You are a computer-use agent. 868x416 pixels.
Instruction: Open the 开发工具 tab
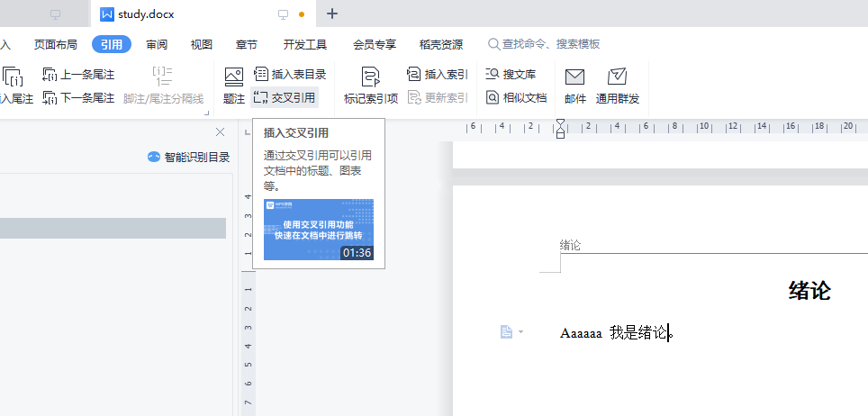click(x=305, y=44)
